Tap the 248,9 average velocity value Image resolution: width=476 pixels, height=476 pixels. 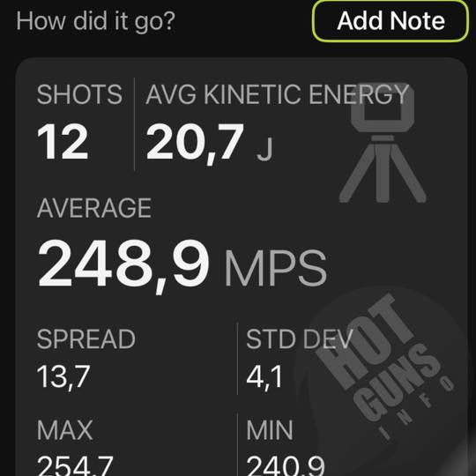coord(123,265)
